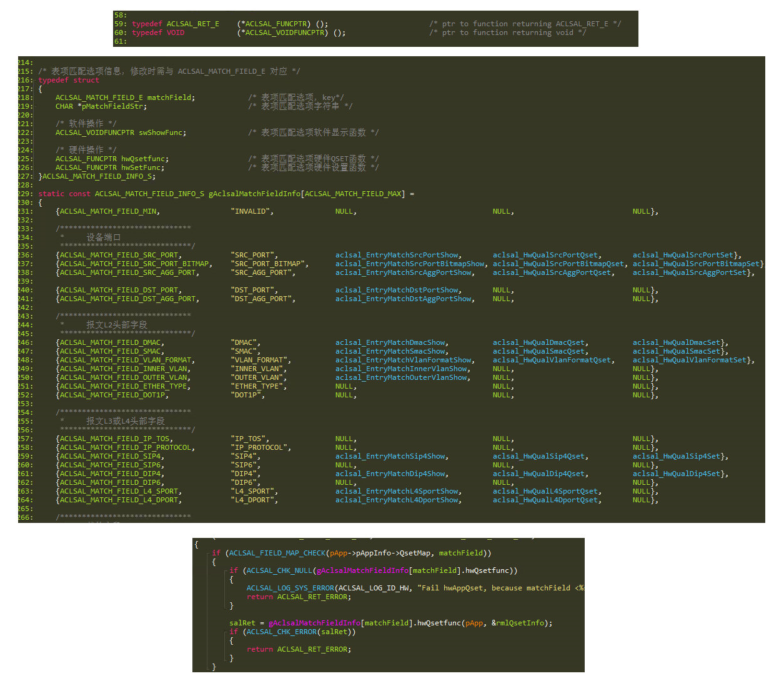Click the 报文L3或L4头部字段 section comment
The height and width of the screenshot is (681, 784).
click(x=126, y=421)
